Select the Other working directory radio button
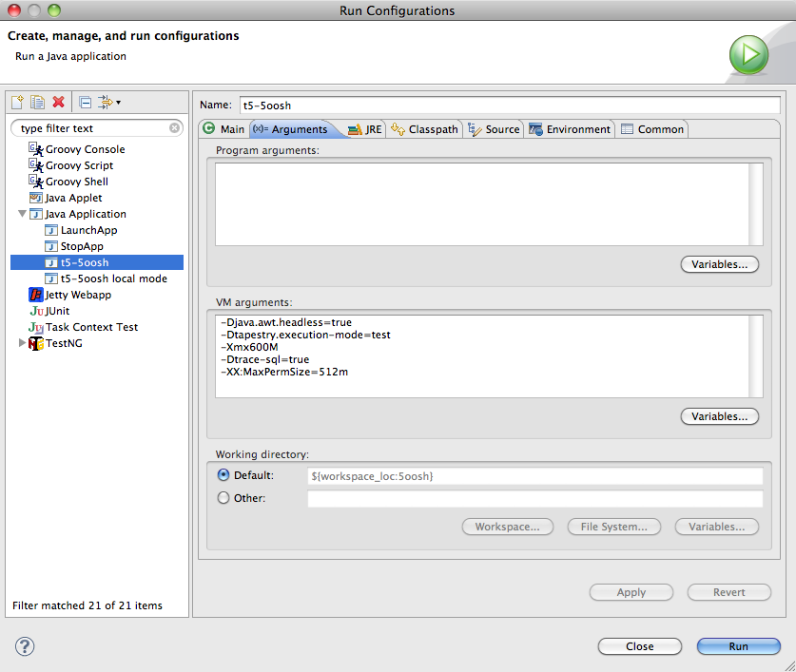The height and width of the screenshot is (672, 796). point(224,498)
